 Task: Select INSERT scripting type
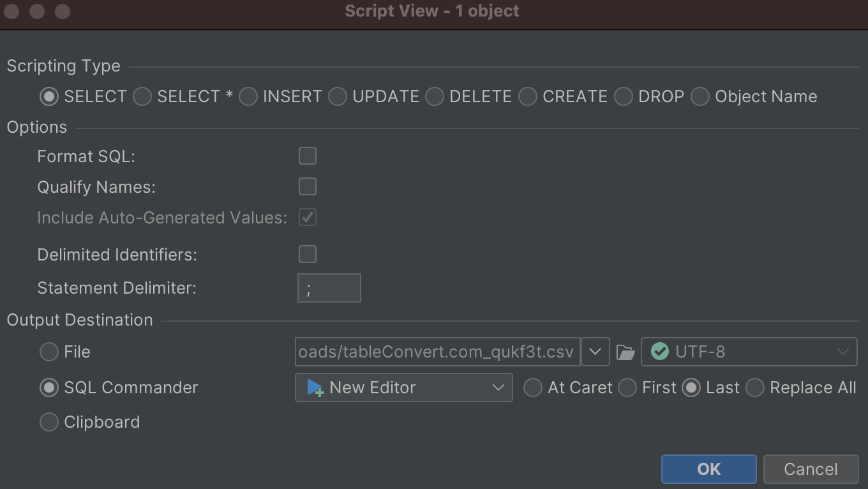[248, 96]
